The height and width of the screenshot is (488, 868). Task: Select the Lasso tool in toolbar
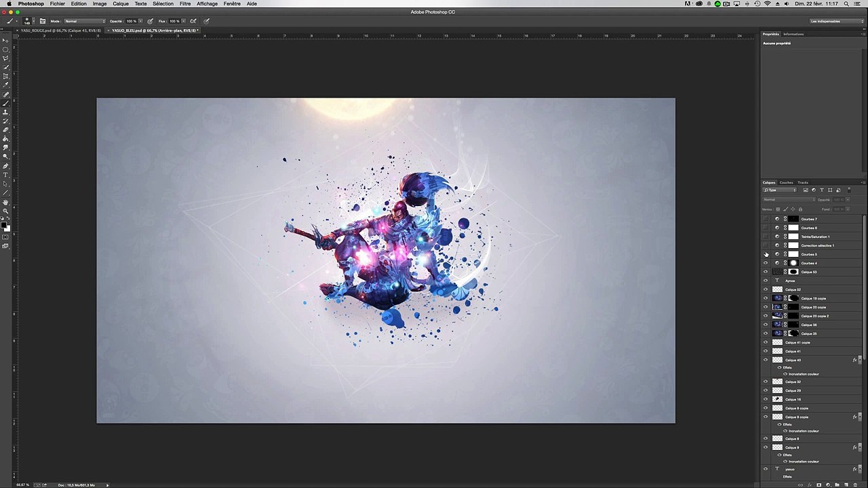point(5,58)
